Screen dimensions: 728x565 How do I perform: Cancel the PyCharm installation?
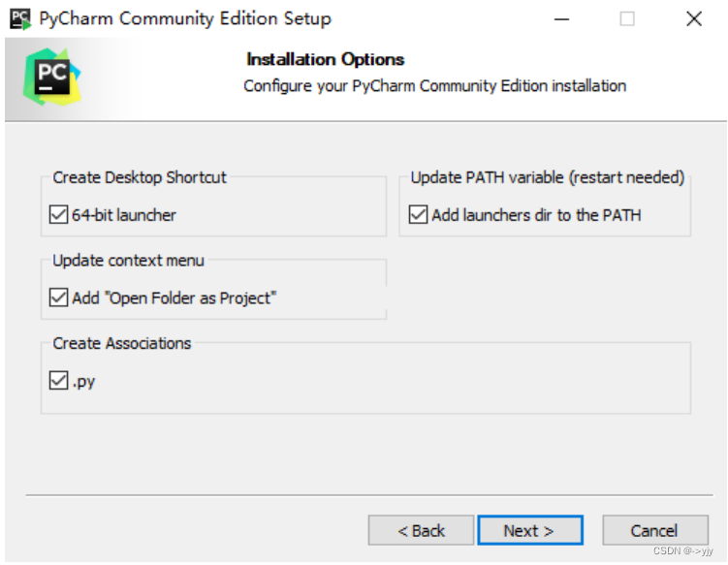(x=655, y=530)
